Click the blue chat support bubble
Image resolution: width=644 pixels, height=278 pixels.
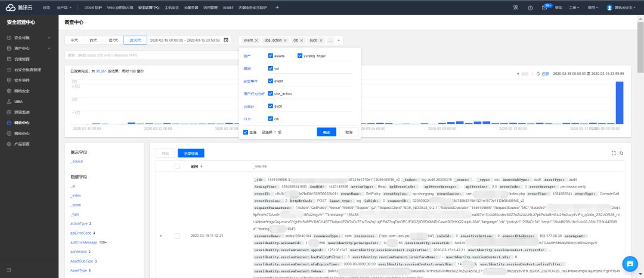[x=628, y=263]
